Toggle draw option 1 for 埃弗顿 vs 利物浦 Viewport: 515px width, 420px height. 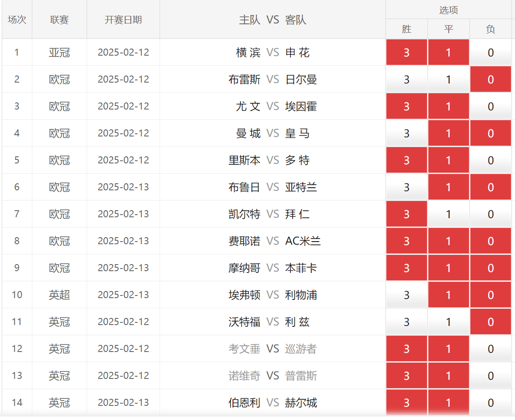[449, 294]
